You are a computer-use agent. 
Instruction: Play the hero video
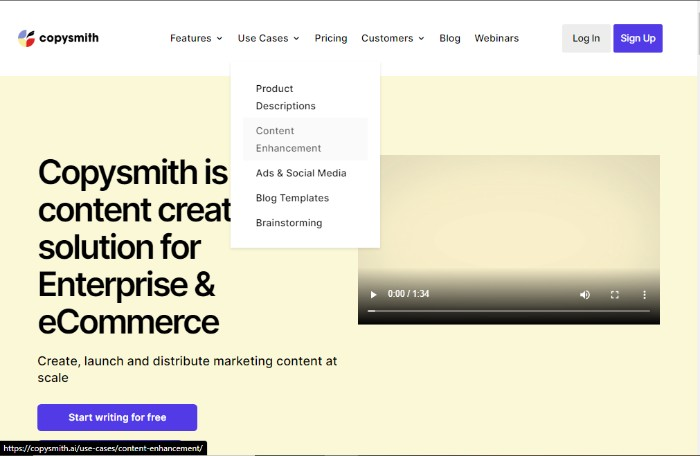pos(373,294)
